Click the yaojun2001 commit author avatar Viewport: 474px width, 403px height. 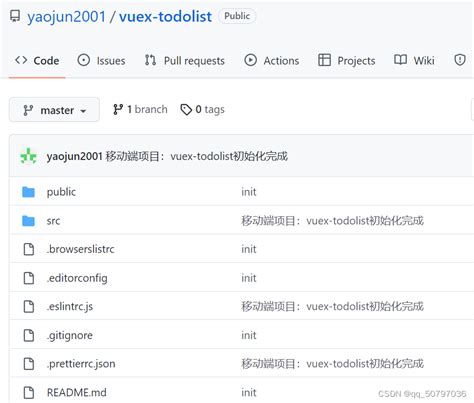(28, 156)
